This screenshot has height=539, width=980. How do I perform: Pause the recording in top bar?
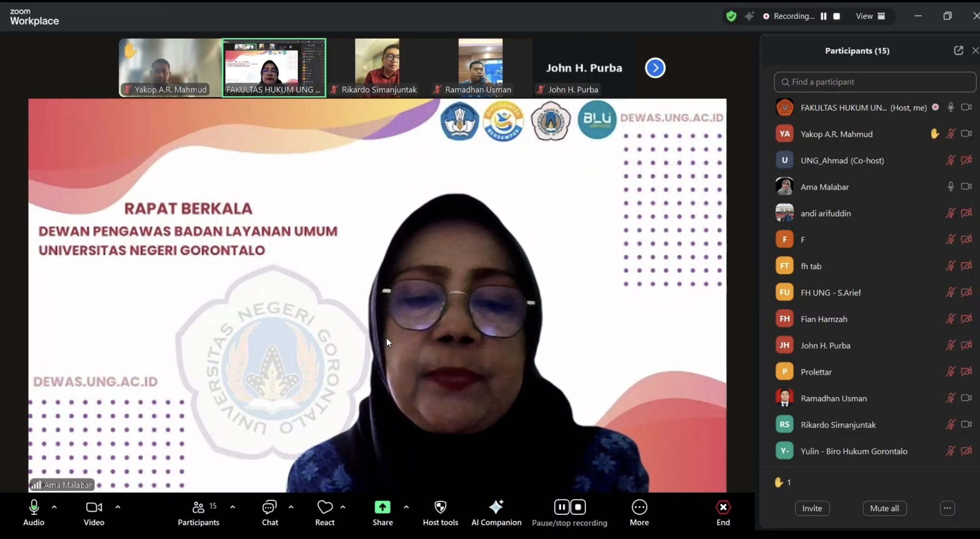point(823,16)
